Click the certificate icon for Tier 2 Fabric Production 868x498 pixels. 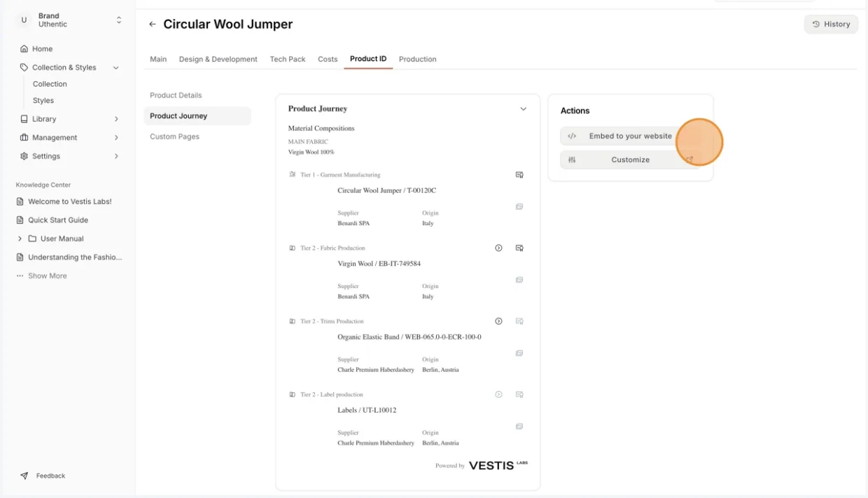pyautogui.click(x=519, y=248)
